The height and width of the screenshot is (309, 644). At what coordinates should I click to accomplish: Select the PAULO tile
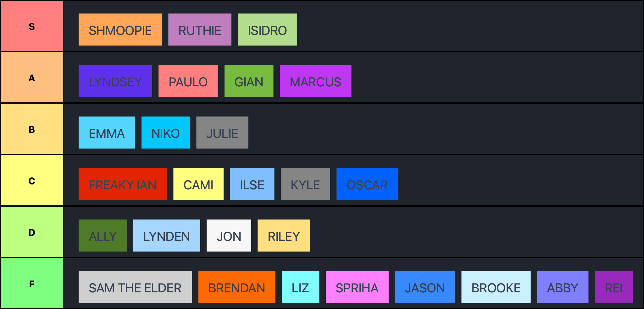[x=188, y=81]
